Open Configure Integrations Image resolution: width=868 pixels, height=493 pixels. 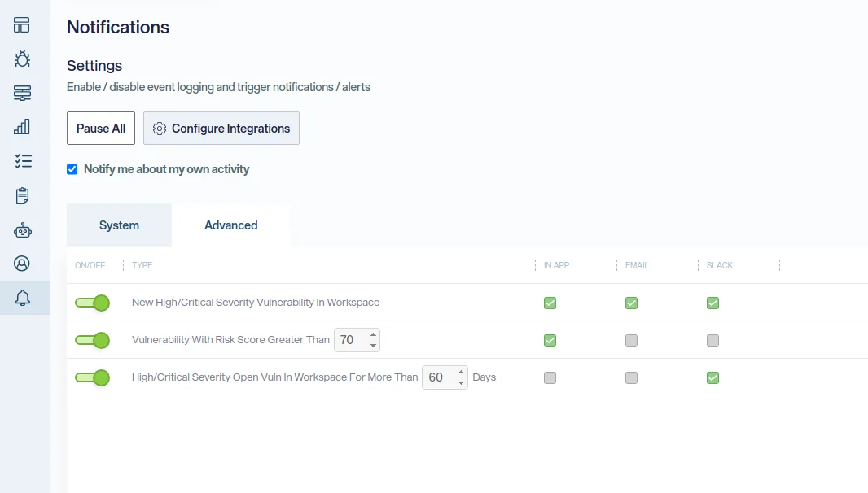[x=221, y=129]
